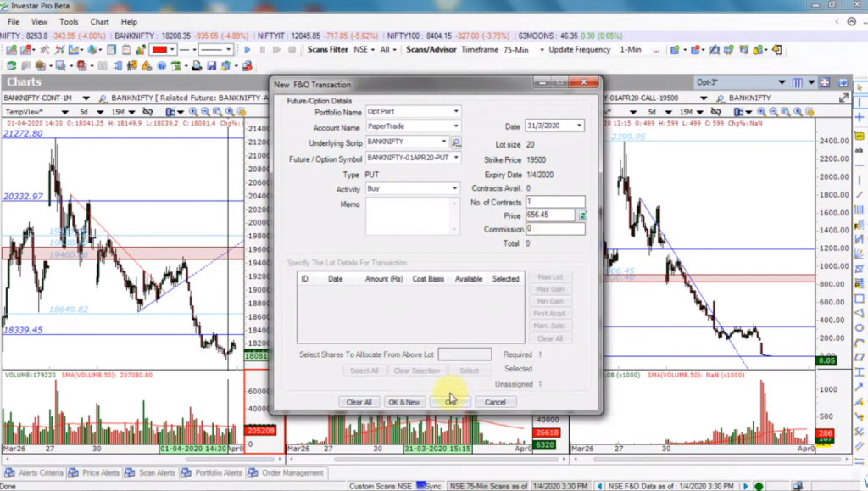Open the Activity dropdown showing Buy

[x=455, y=189]
